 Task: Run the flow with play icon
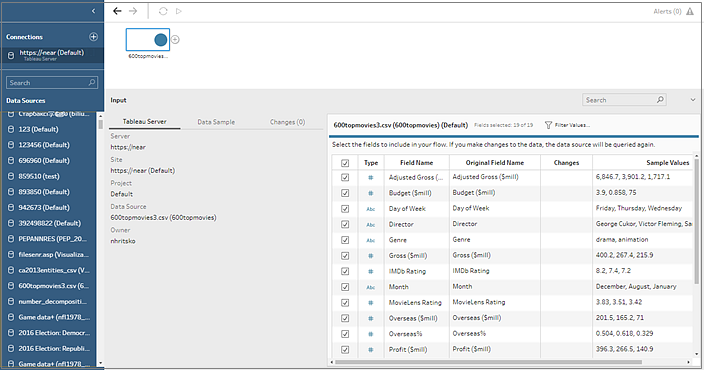point(179,11)
